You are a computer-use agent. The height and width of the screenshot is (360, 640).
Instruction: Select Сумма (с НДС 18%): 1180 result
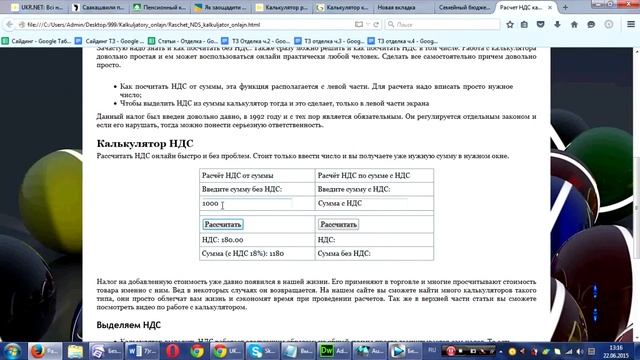point(243,253)
